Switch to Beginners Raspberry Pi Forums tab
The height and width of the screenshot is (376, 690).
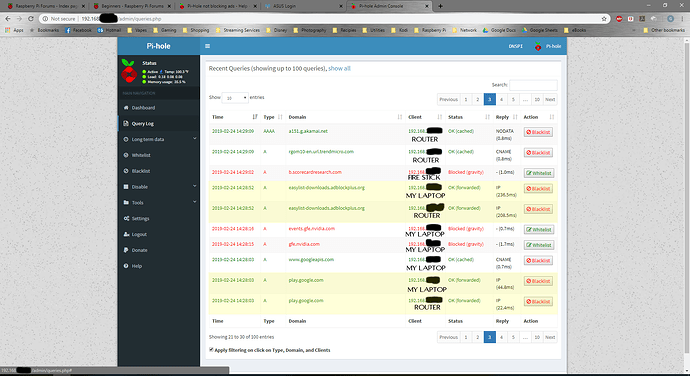point(132,6)
